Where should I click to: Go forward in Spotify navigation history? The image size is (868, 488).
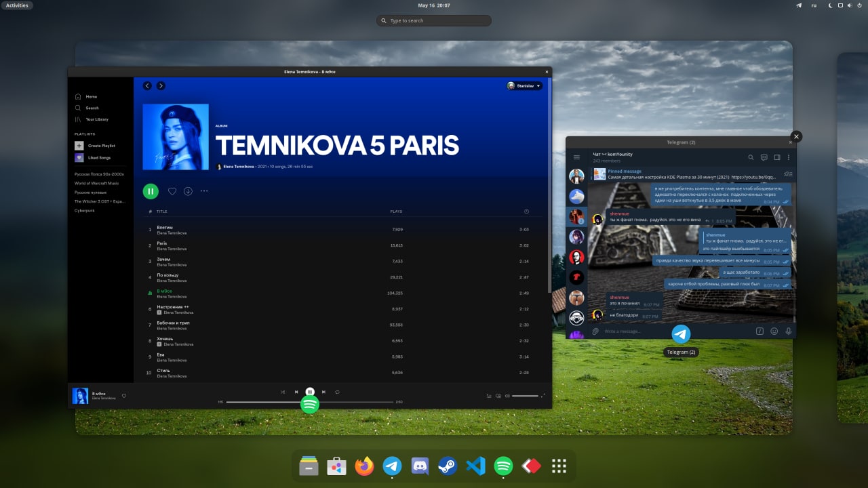[x=161, y=86]
